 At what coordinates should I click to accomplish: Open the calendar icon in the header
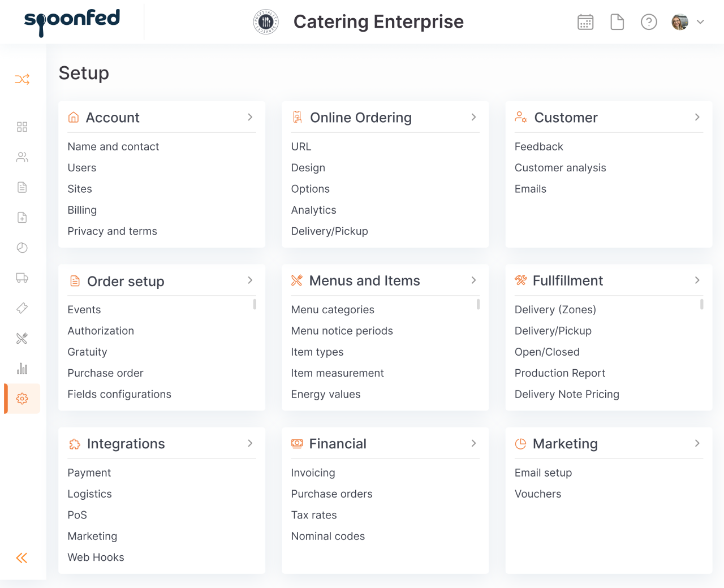tap(585, 21)
